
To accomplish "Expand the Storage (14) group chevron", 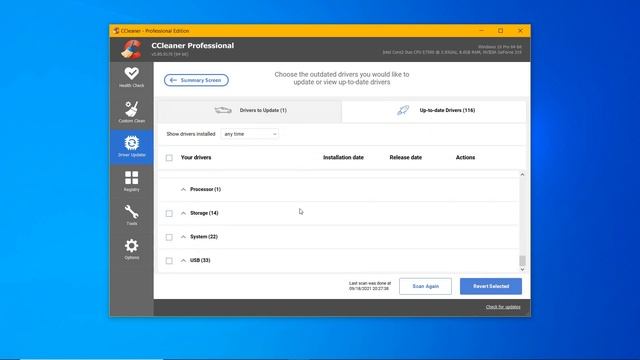I will [x=183, y=213].
